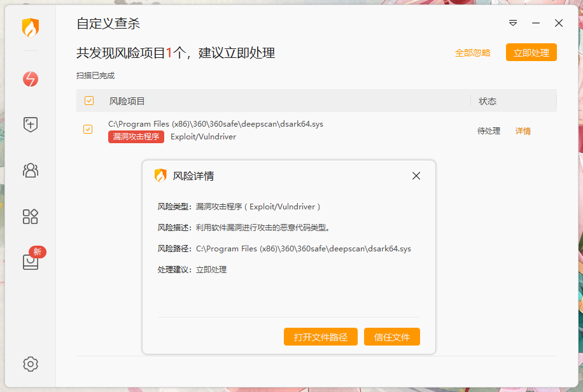Screen dimensions: 583x392
Task: Click the 共发现风险项目1个 summary heading
Action: point(176,53)
